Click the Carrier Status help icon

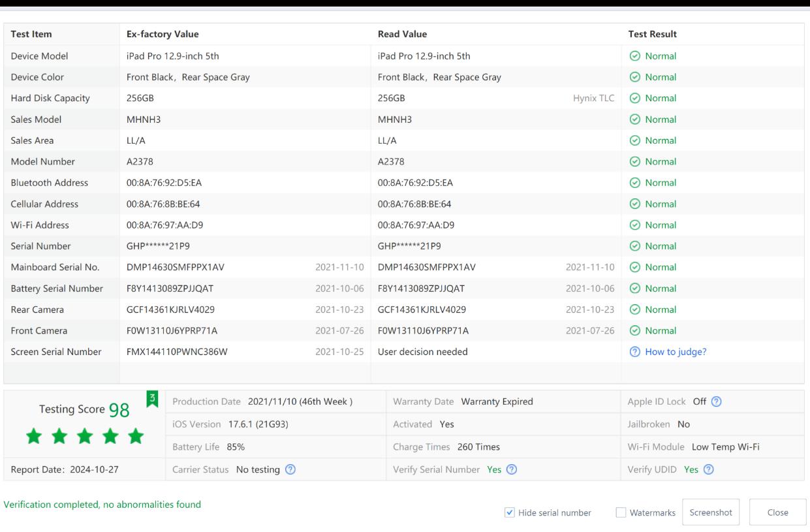click(291, 469)
